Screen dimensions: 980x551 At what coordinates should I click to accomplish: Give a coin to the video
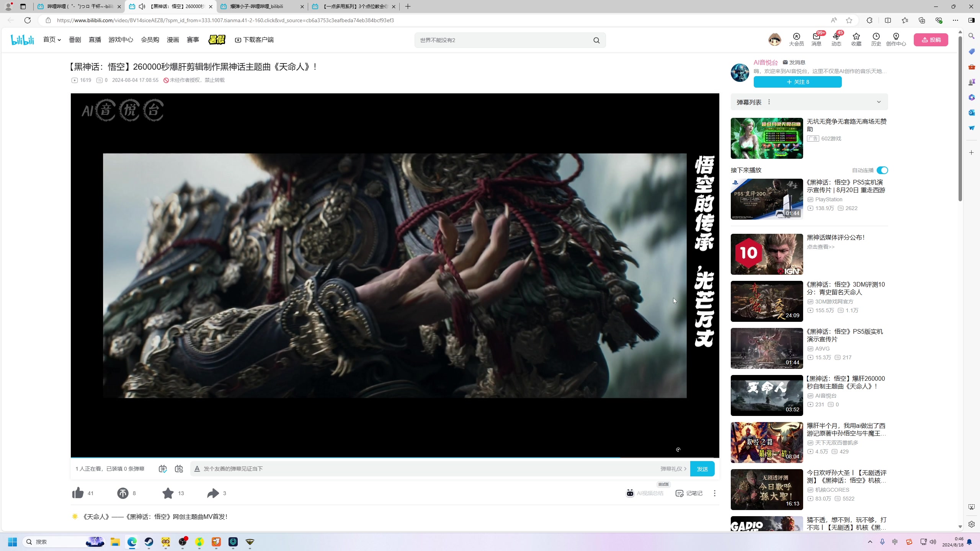pyautogui.click(x=122, y=493)
